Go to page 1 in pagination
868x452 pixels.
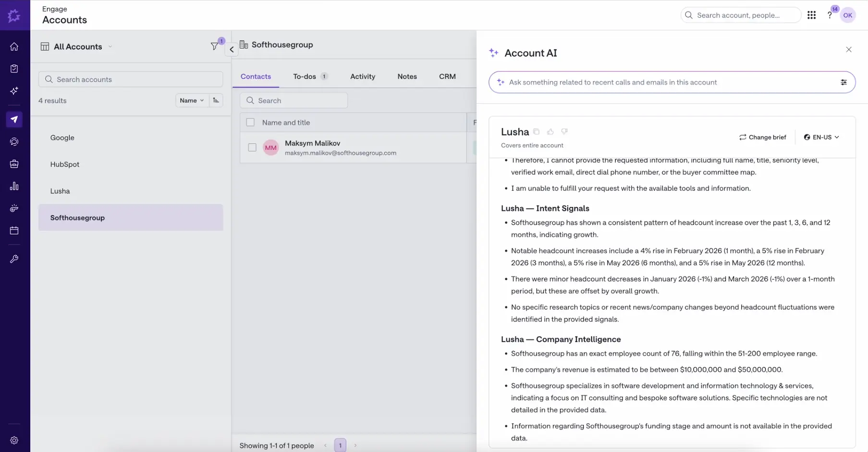pyautogui.click(x=340, y=445)
